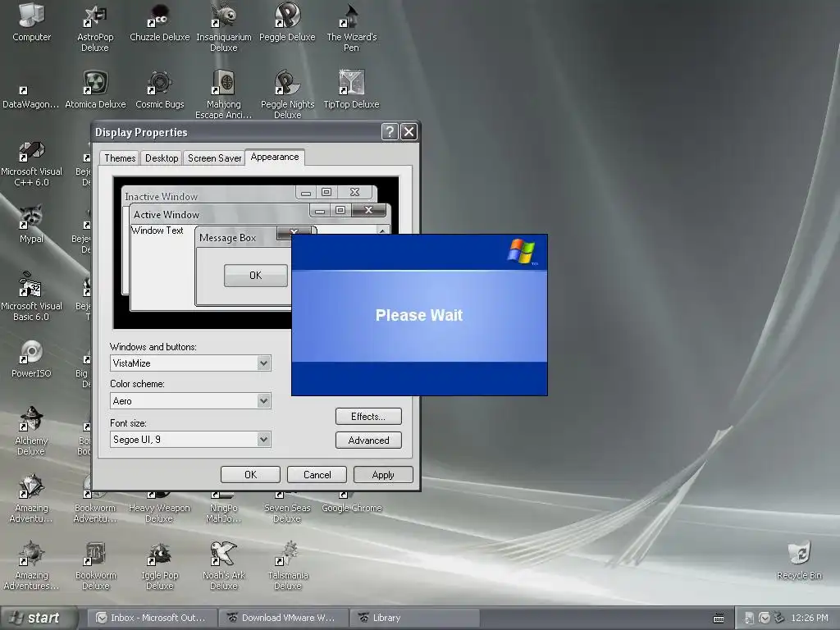This screenshot has height=630, width=840.
Task: Click the document-shaped tray icon
Action: (x=750, y=619)
